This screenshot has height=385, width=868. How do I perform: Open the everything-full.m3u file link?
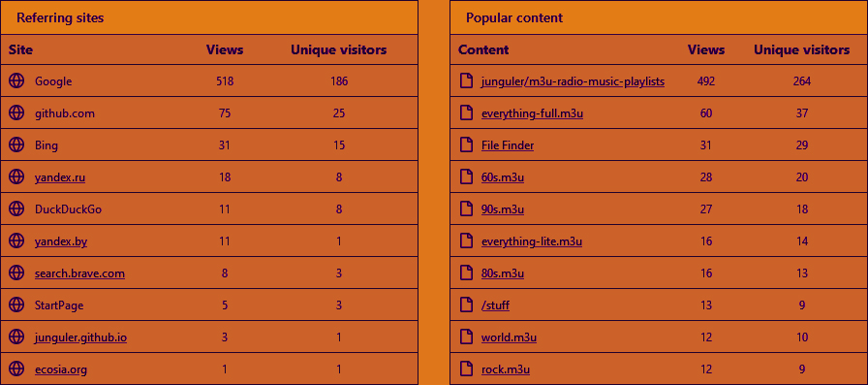coord(533,113)
